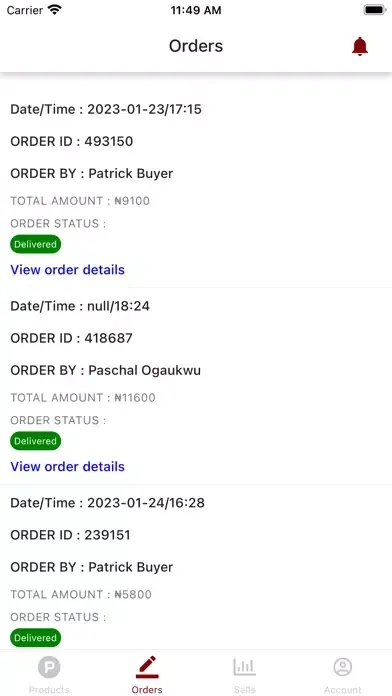
Task: Tap the Orders page title
Action: [196, 46]
